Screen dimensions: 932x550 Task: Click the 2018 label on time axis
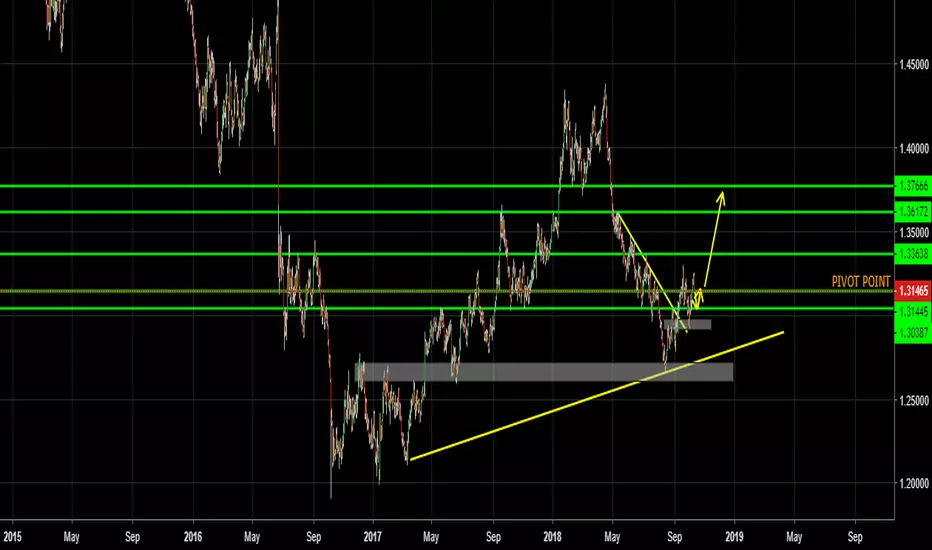pos(553,537)
